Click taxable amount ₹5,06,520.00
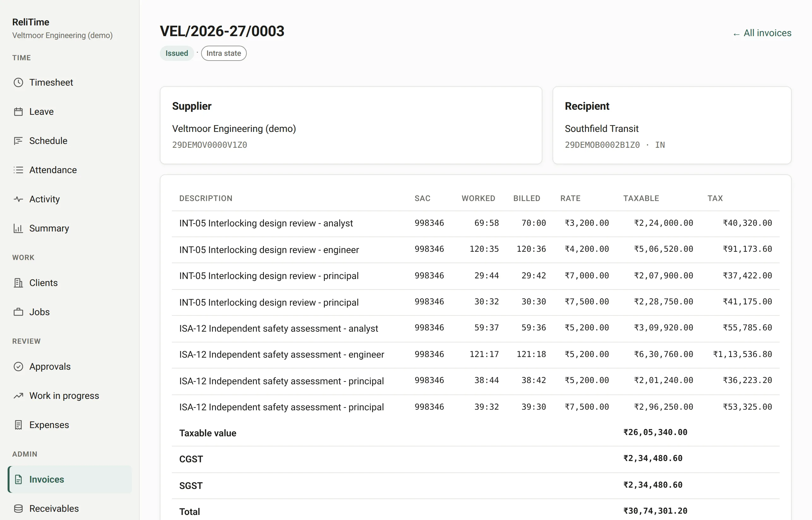Screen dimensions: 812x520 (x=663, y=249)
